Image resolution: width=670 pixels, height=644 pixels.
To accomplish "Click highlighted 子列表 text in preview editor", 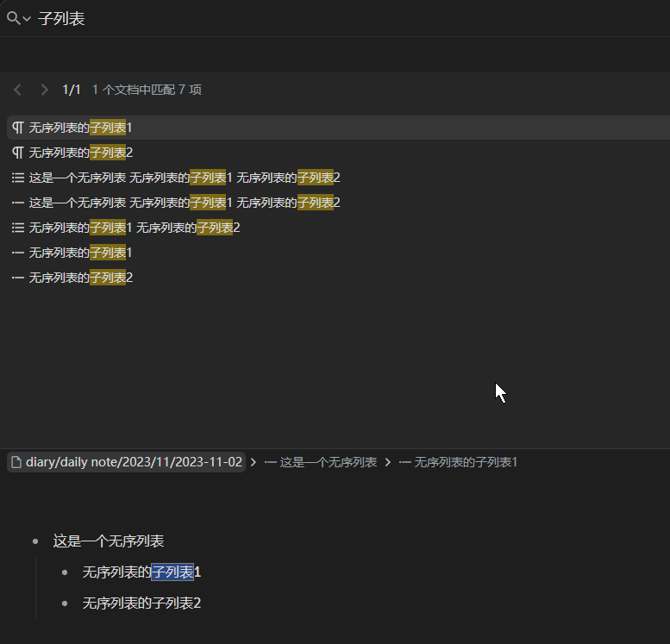I will (x=172, y=572).
